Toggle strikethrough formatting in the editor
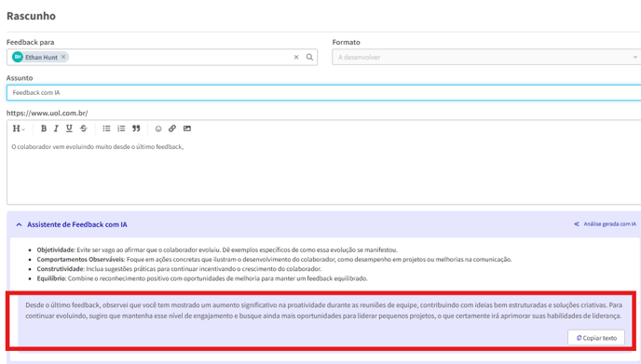Screen dimensions: 641x364 (84, 128)
